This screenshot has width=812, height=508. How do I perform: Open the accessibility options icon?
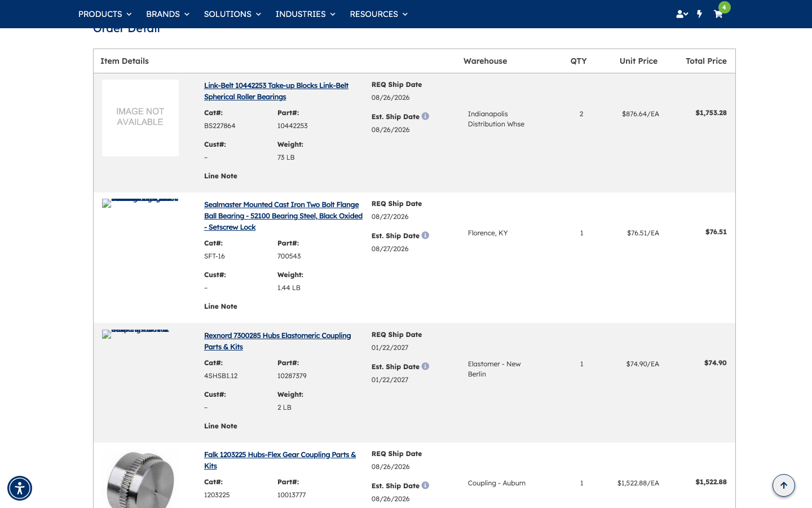click(20, 488)
